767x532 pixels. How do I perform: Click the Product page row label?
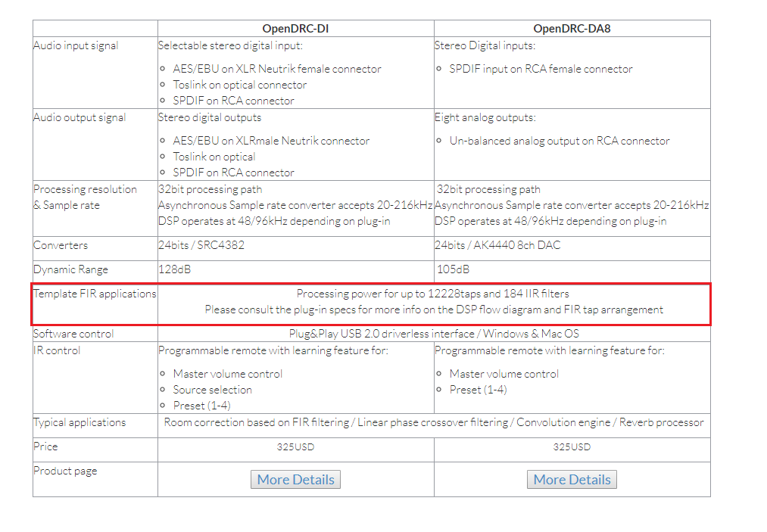point(65,471)
